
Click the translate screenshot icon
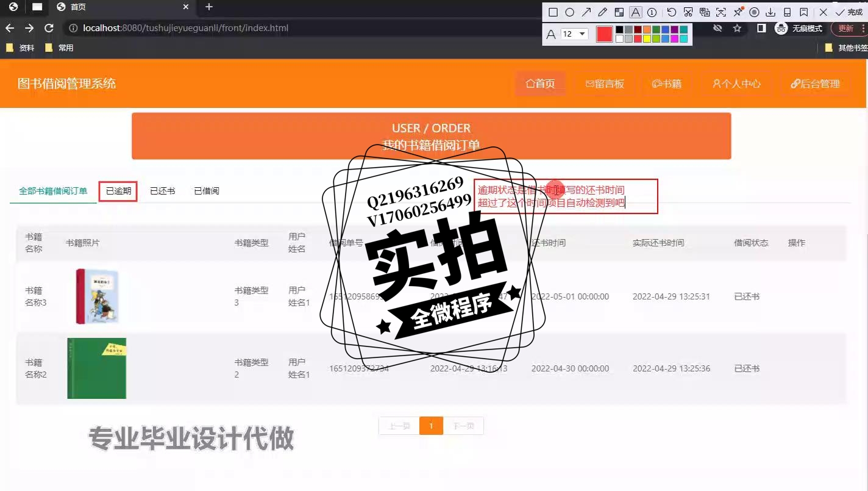[705, 12]
